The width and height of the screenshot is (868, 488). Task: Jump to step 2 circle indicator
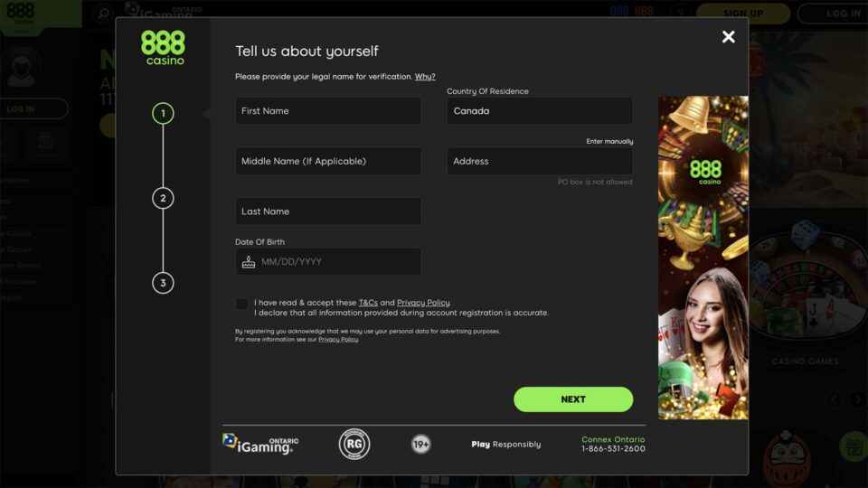click(163, 199)
